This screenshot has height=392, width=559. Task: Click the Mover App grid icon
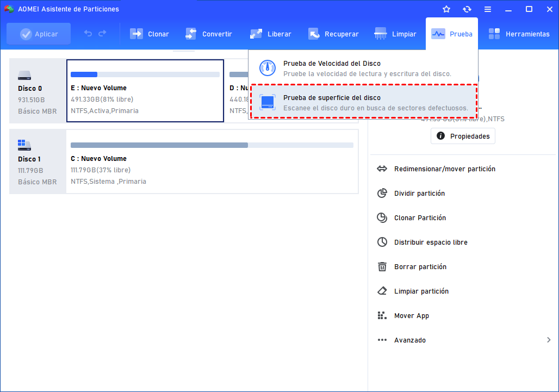pos(382,315)
